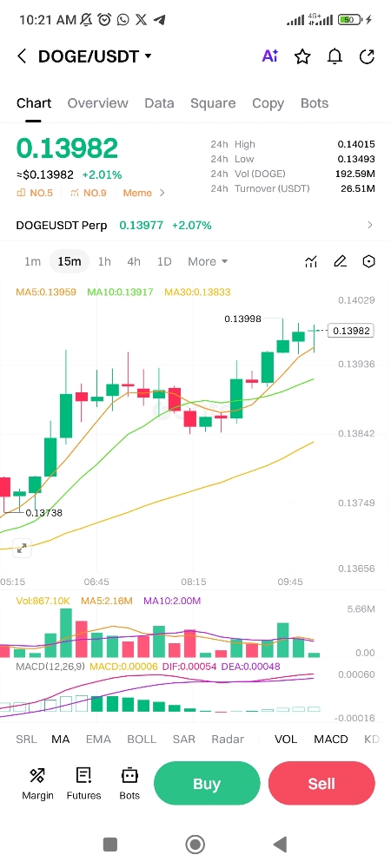Open chart indicators icon
This screenshot has width=391, height=868.
pyautogui.click(x=311, y=261)
